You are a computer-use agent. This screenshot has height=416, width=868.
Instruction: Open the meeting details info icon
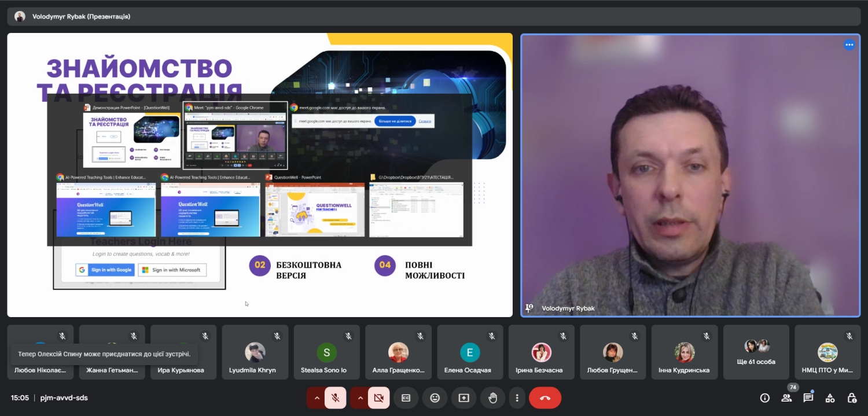click(765, 397)
